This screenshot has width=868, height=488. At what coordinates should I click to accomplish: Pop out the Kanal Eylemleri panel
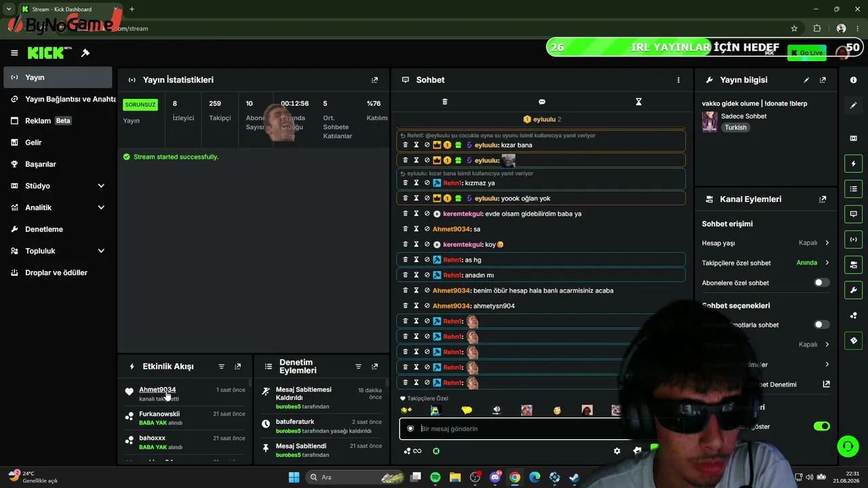pyautogui.click(x=823, y=199)
